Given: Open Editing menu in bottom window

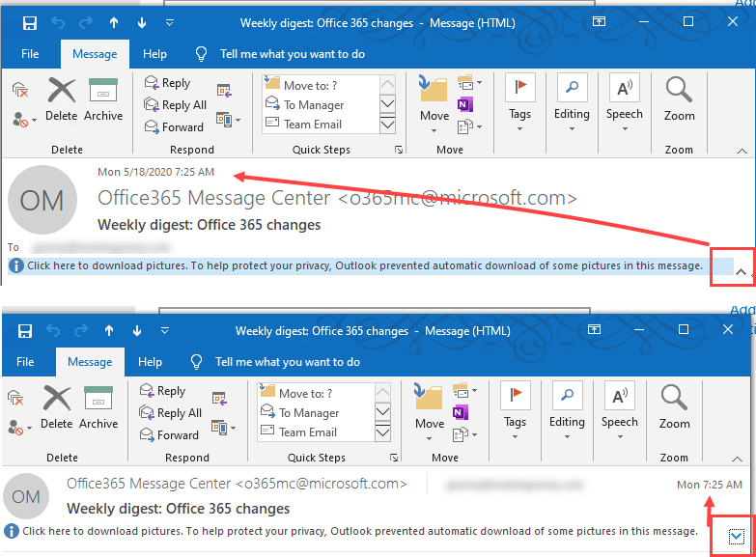Looking at the screenshot, I should coord(567,411).
